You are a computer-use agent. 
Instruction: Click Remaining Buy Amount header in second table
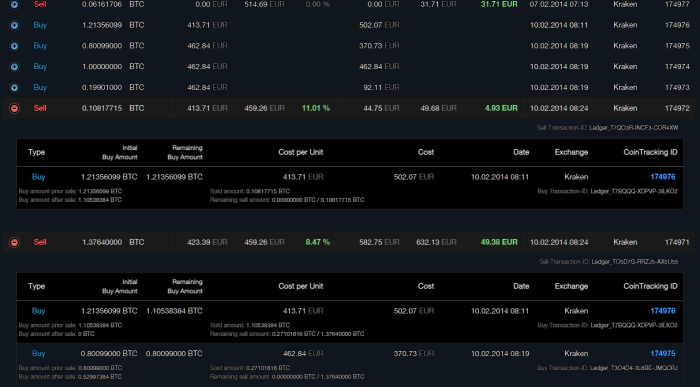[x=185, y=287]
